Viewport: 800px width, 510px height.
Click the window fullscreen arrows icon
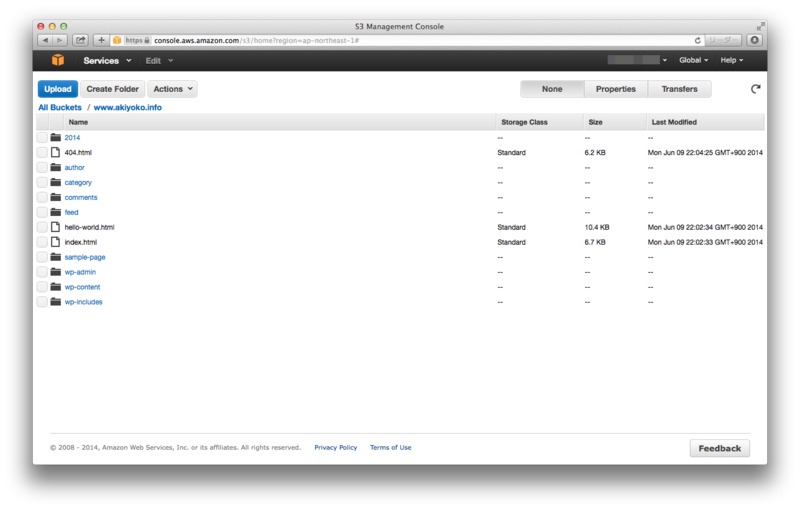(x=761, y=26)
